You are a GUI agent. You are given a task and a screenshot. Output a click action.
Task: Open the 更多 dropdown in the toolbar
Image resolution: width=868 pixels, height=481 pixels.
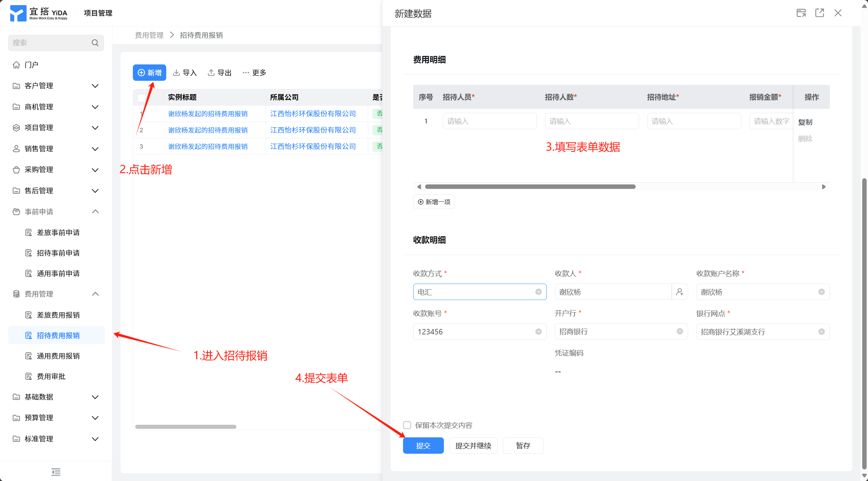(x=254, y=73)
